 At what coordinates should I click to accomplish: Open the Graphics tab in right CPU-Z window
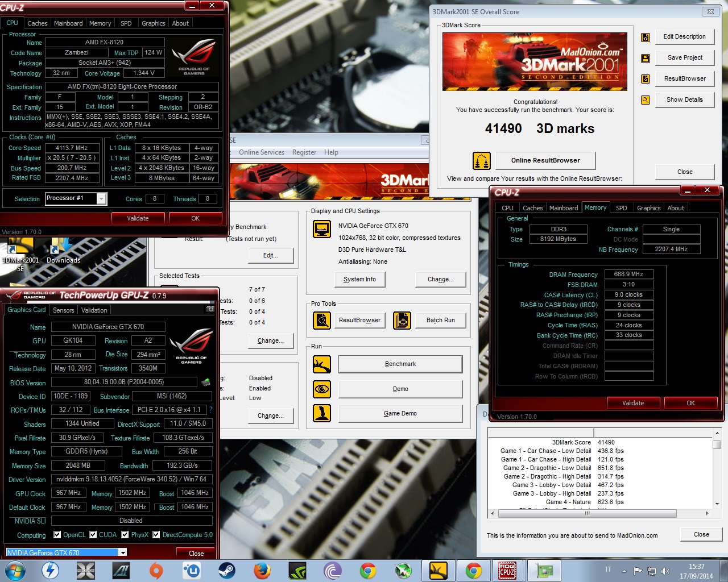point(649,208)
